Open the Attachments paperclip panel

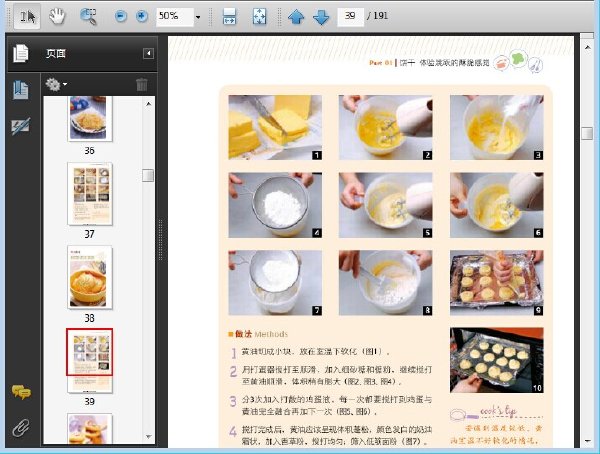pyautogui.click(x=21, y=428)
